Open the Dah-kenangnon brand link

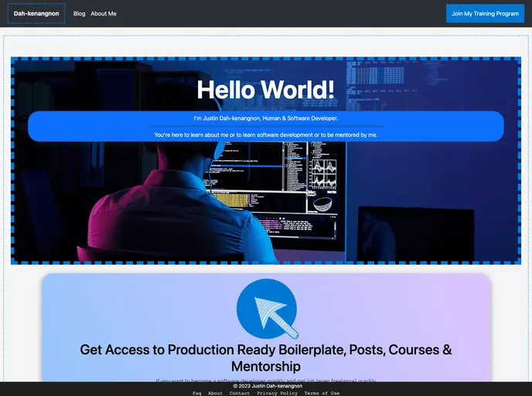36,14
